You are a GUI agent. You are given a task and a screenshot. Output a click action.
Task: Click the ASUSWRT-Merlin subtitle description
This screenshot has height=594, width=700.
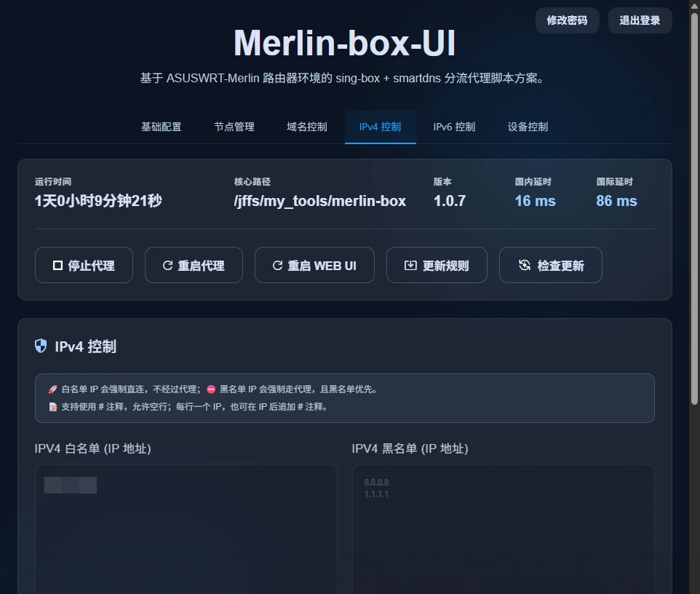point(341,78)
